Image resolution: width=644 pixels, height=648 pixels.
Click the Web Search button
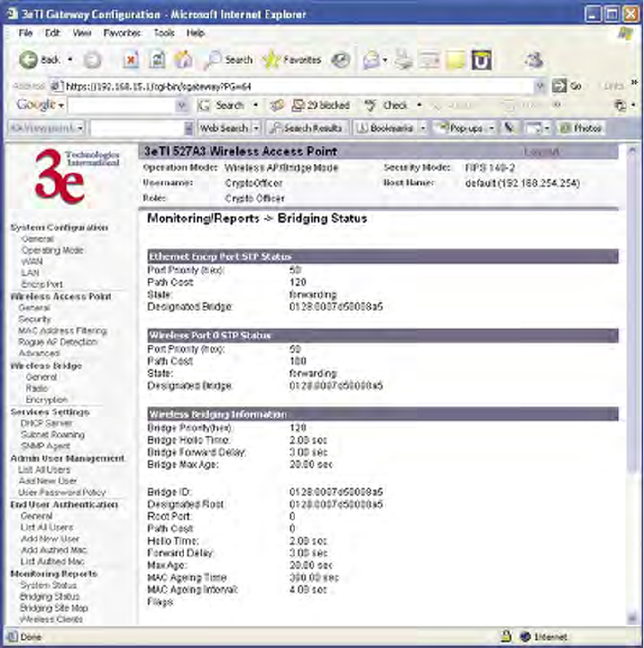pos(224,129)
